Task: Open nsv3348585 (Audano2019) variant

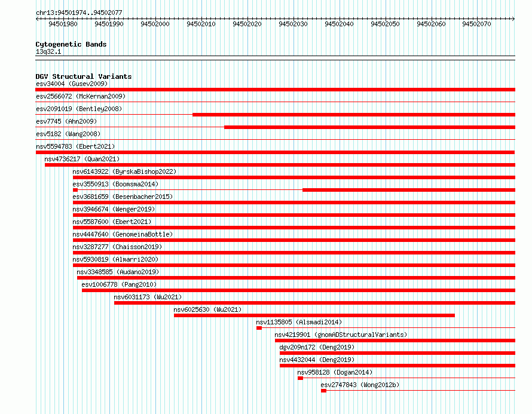Action: 118,272
